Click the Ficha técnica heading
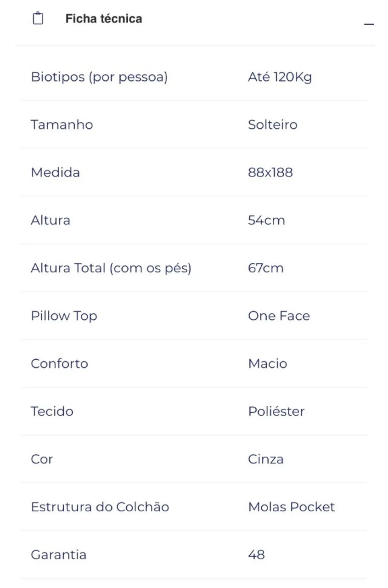Viewport: 388px width, 588px height. [x=103, y=19]
